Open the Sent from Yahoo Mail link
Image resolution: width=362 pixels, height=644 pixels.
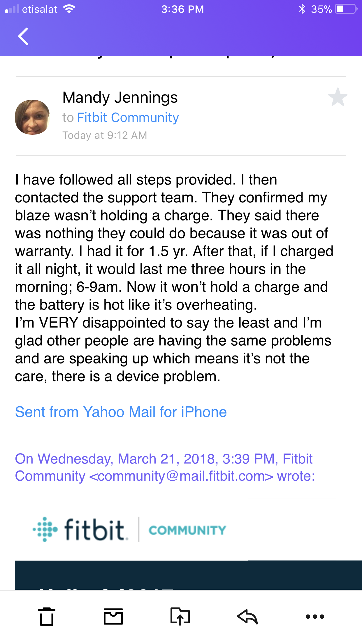tap(121, 412)
